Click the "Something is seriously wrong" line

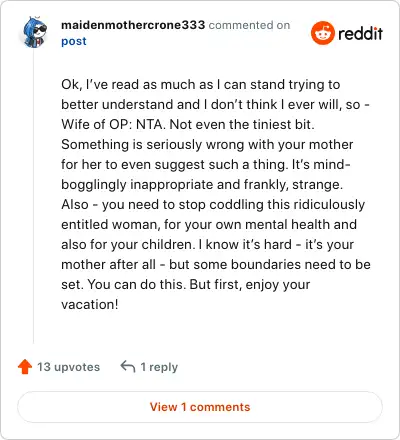pos(207,145)
